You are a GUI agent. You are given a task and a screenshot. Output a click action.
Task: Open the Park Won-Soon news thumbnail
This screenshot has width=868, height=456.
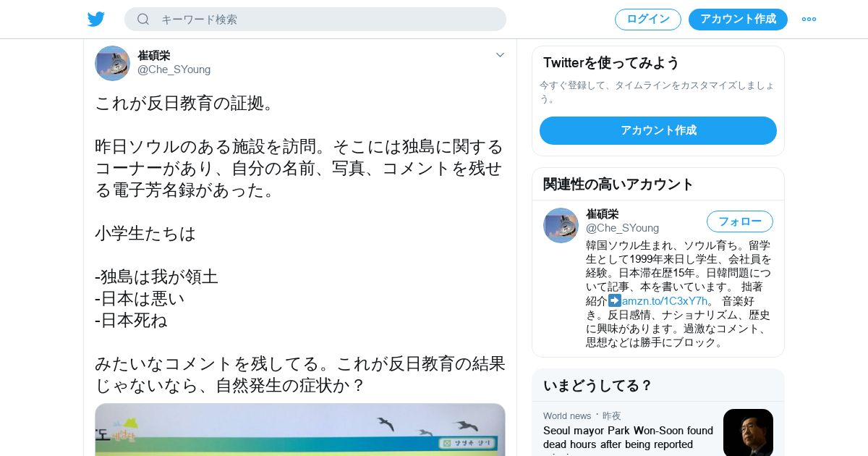pyautogui.click(x=748, y=433)
